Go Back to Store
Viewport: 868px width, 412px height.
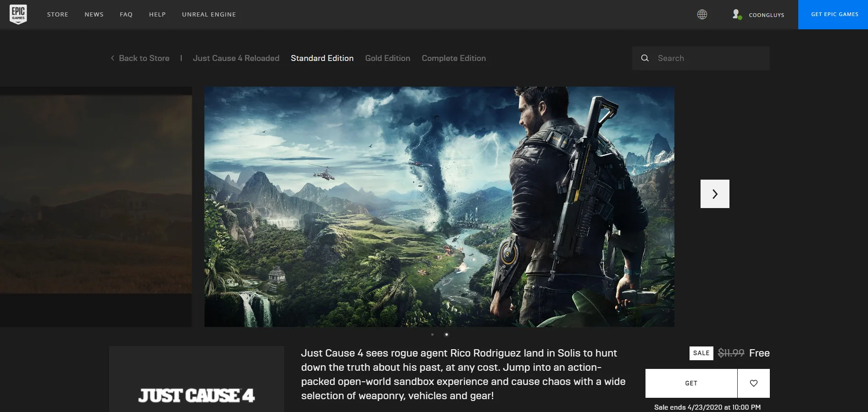click(144, 58)
